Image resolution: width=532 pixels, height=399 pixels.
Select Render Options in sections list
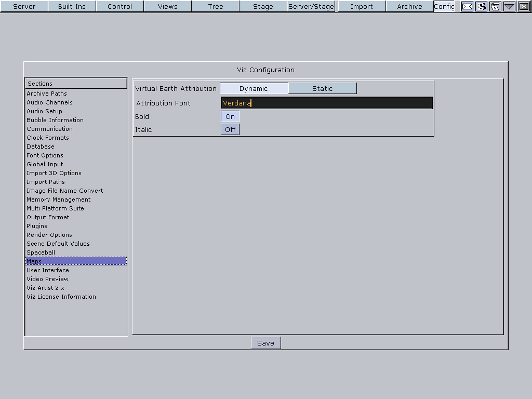click(49, 235)
